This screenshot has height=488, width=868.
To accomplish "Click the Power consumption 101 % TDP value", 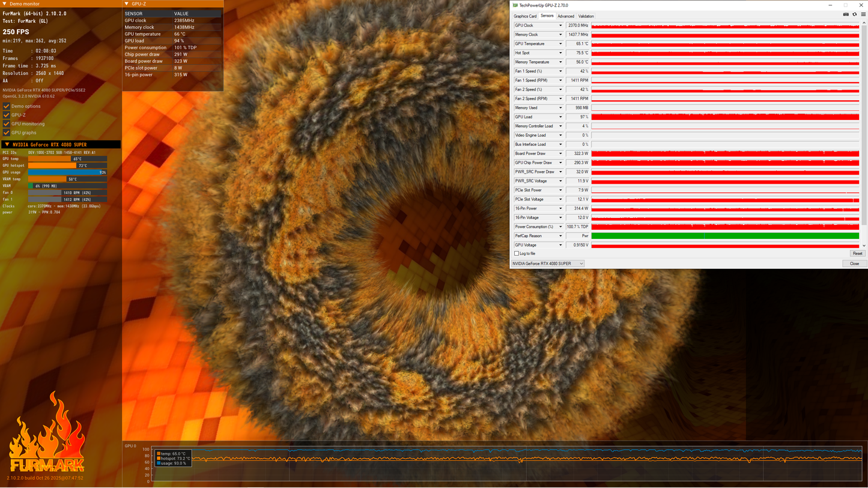I will (186, 47).
